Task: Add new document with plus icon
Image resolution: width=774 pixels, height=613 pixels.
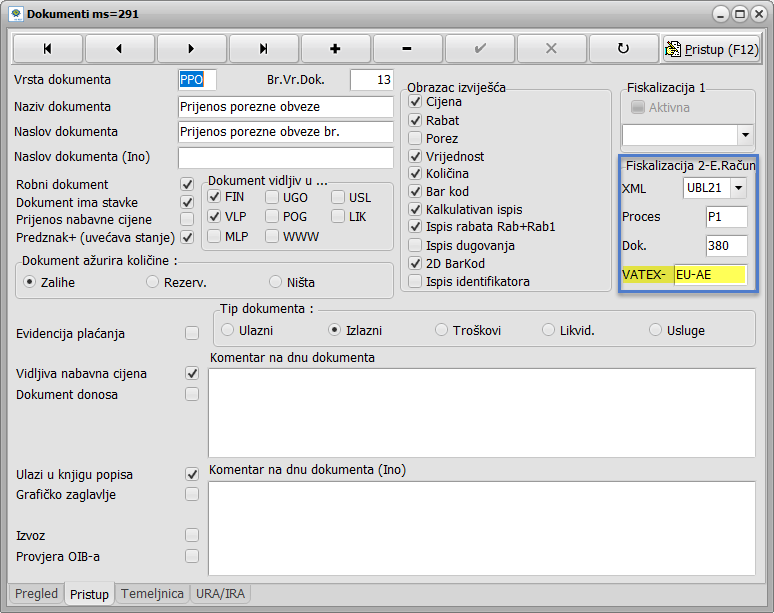Action: 335,48
